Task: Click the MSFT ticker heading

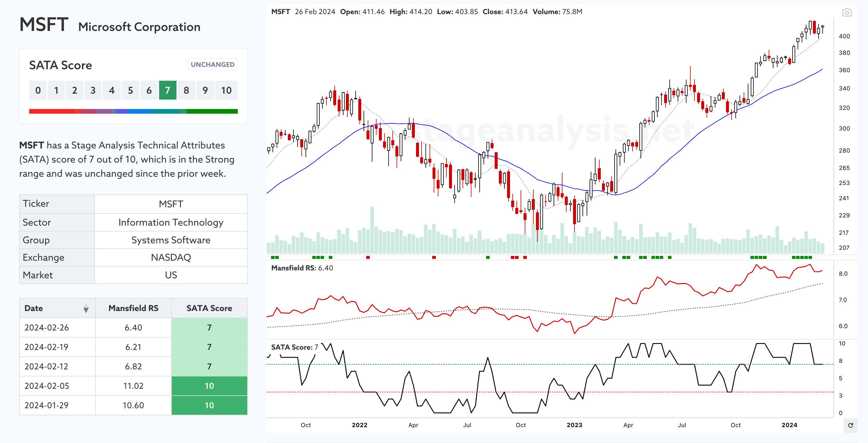Action: click(x=44, y=24)
